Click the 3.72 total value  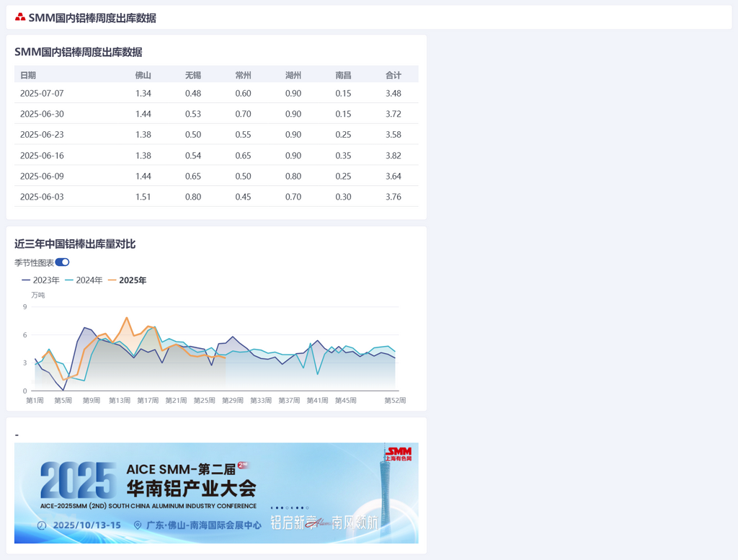point(394,114)
